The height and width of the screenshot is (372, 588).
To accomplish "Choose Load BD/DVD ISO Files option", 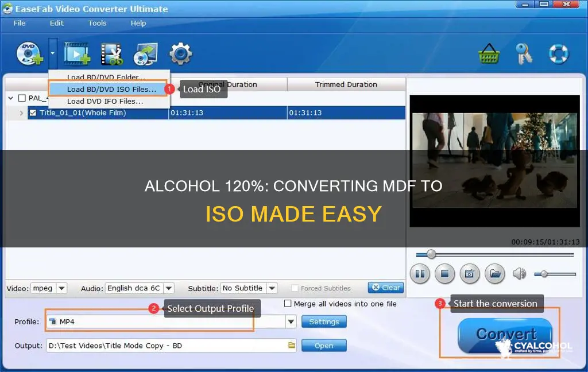I will click(109, 89).
